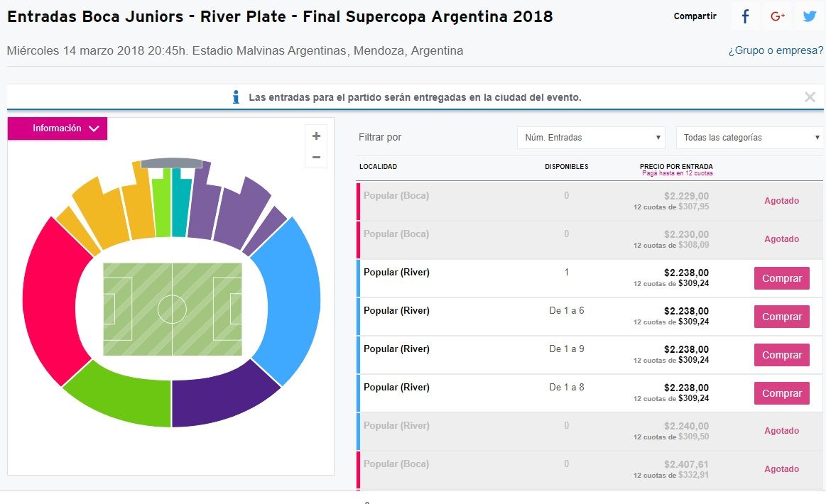Dismiss the ticket delivery notice
826x504 pixels.
(x=810, y=97)
